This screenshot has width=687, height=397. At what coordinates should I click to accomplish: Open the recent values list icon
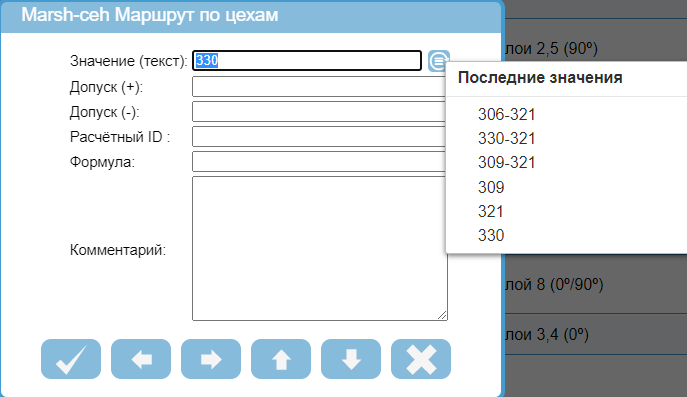coord(438,60)
